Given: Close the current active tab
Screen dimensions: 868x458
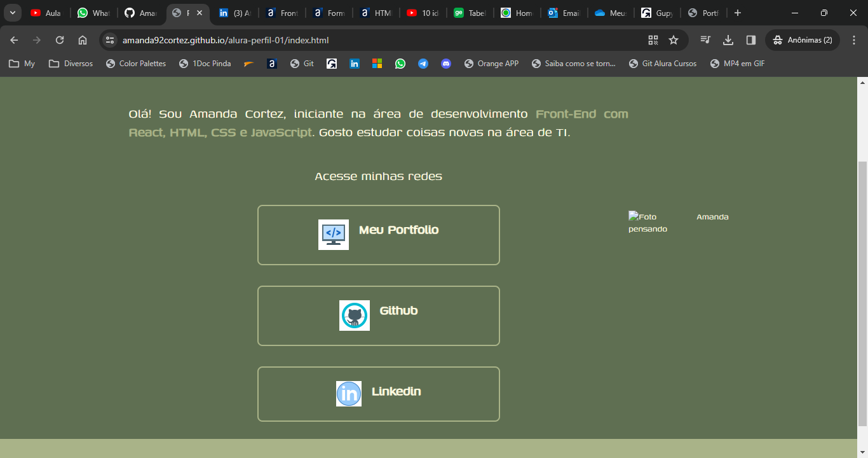Looking at the screenshot, I should (x=200, y=13).
